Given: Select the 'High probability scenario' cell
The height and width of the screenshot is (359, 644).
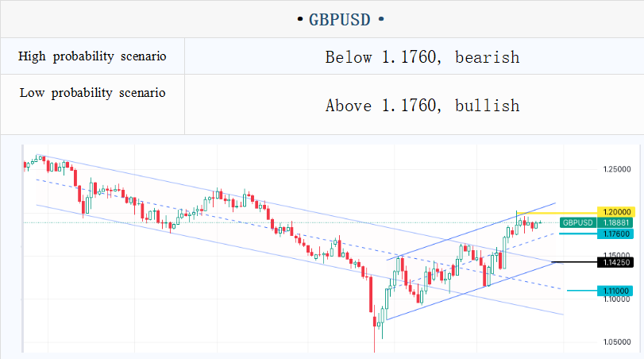Looking at the screenshot, I should click(92, 56).
